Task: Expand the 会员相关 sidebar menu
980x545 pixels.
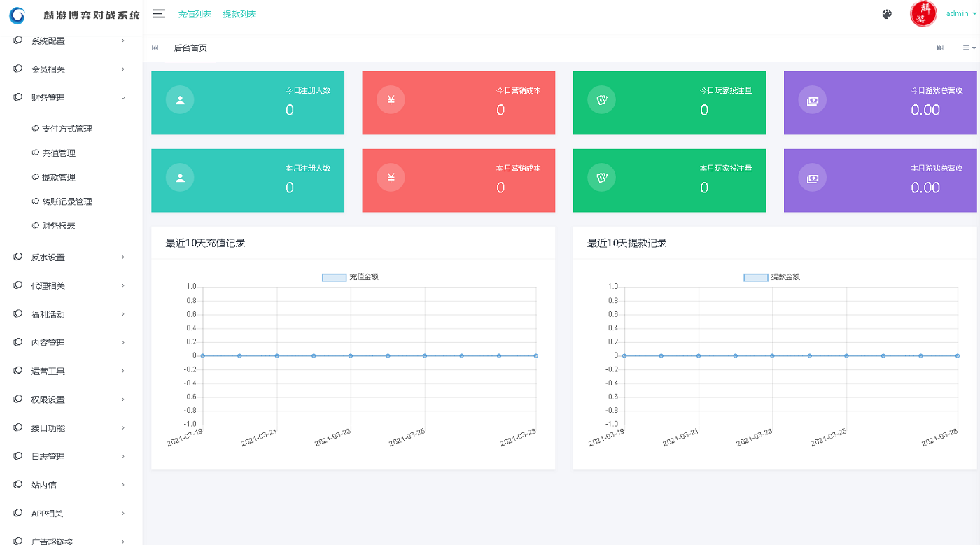Action: click(x=70, y=69)
